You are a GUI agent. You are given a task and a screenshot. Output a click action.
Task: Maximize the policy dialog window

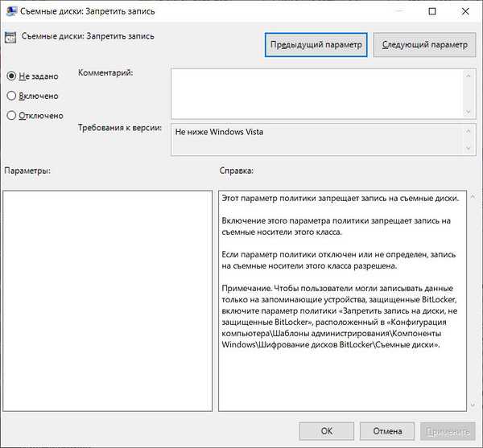point(432,11)
